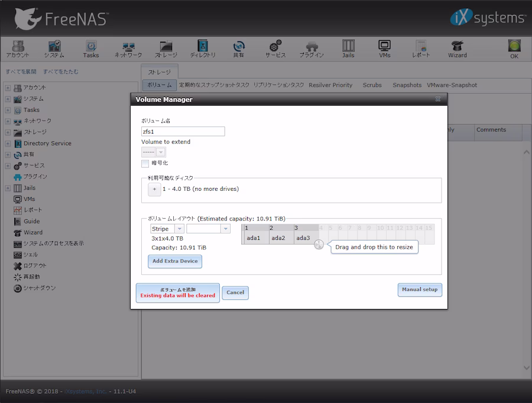Click 再起動 in the sidebar
The height and width of the screenshot is (403, 532).
31,277
